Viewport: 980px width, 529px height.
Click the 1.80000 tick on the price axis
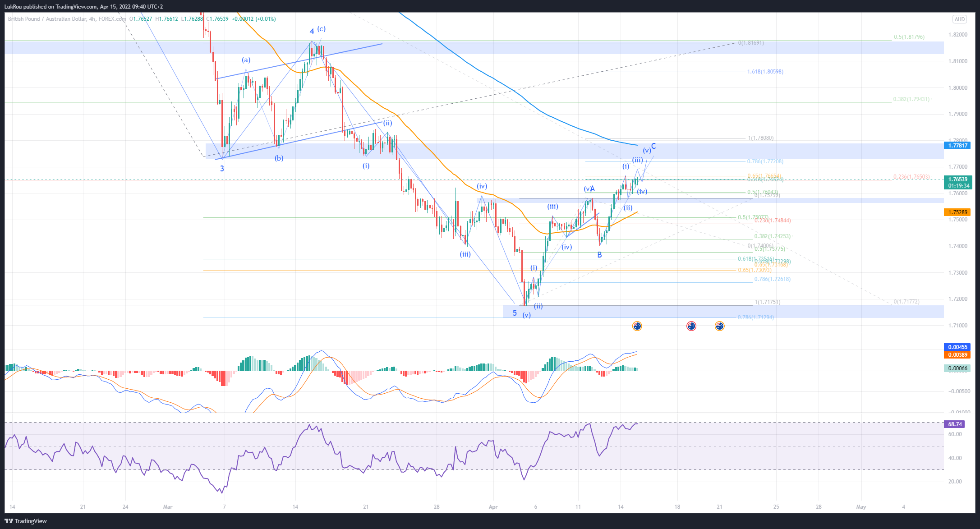[x=957, y=87]
